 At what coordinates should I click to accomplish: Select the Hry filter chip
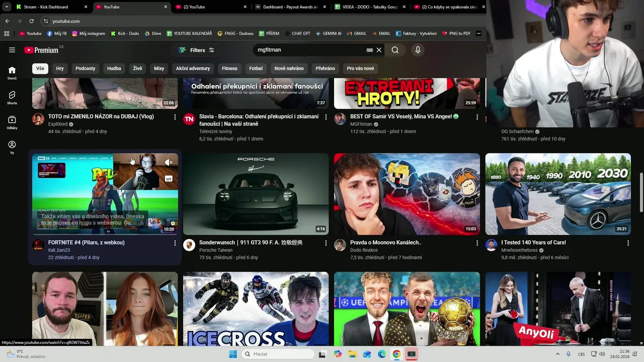(x=60, y=68)
